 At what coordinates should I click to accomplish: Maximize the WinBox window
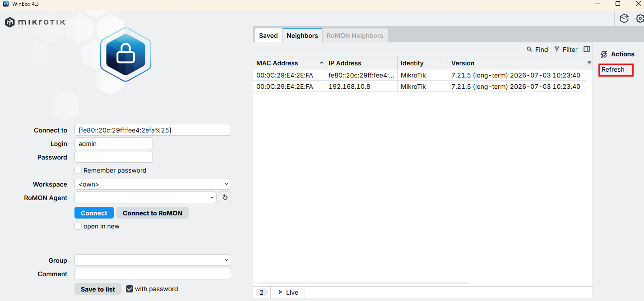point(618,4)
